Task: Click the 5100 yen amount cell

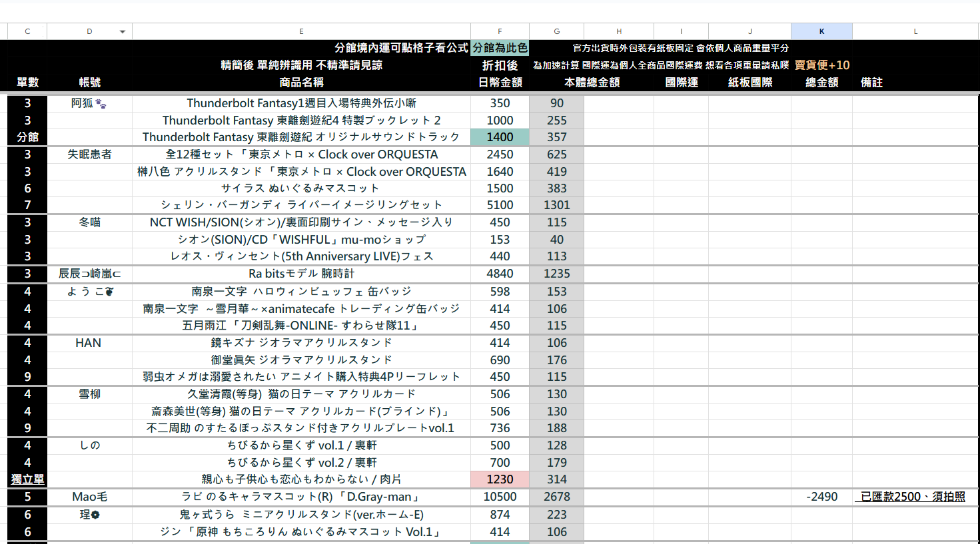Action: point(500,205)
